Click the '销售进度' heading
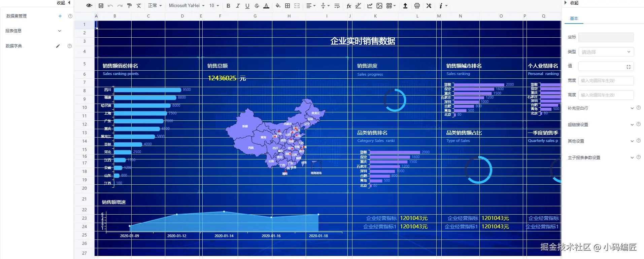 [x=367, y=66]
